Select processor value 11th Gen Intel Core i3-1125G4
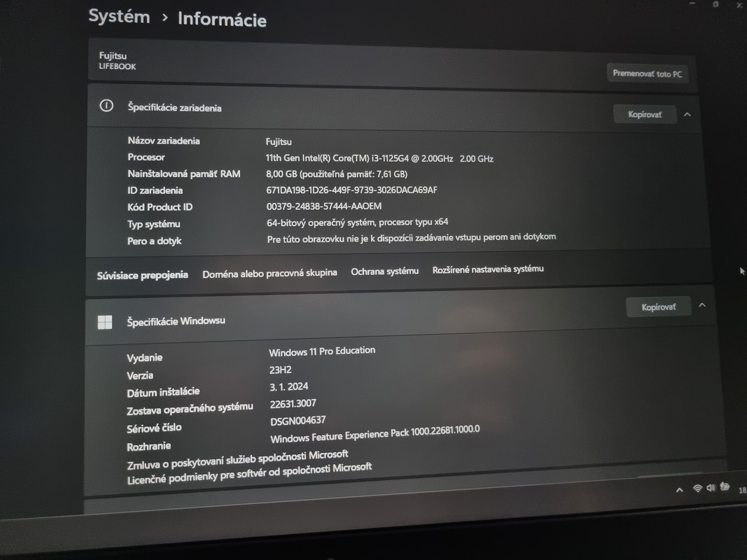This screenshot has height=560, width=747. [x=379, y=158]
